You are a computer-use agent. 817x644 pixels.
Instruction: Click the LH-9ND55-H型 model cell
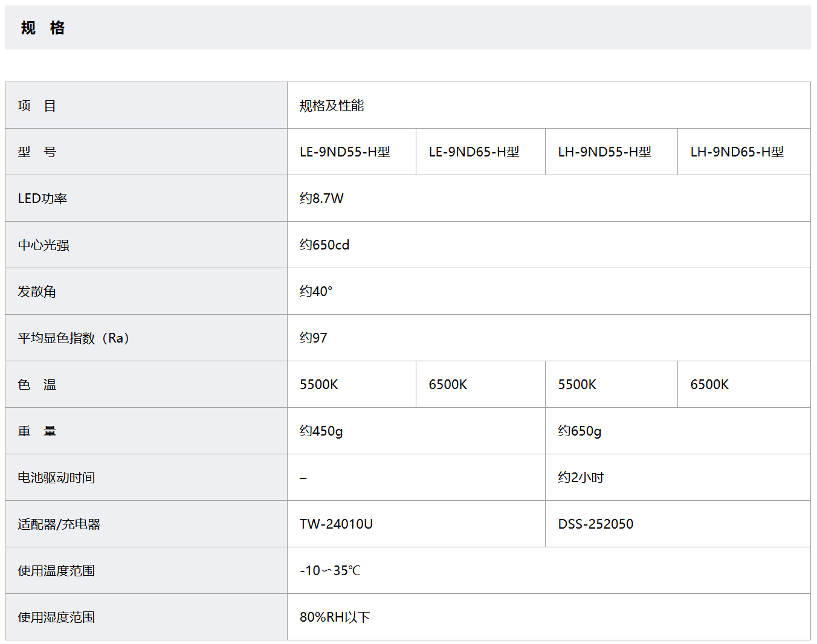point(604,152)
